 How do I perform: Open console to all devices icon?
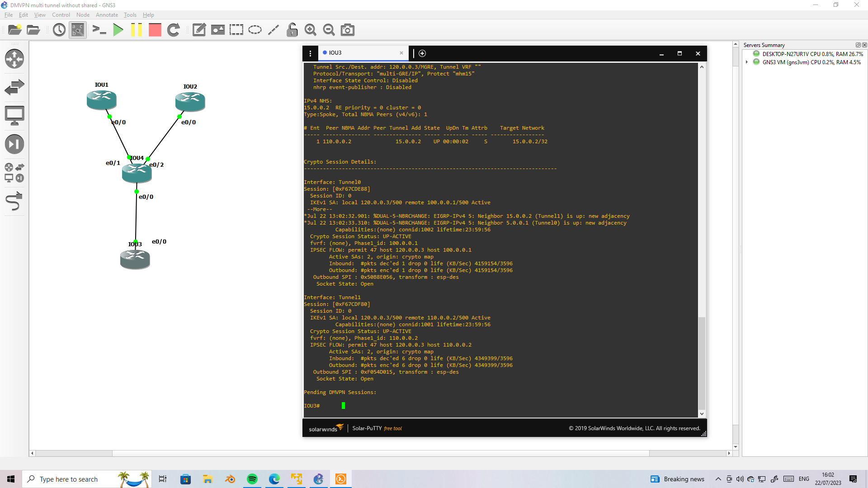click(x=99, y=30)
